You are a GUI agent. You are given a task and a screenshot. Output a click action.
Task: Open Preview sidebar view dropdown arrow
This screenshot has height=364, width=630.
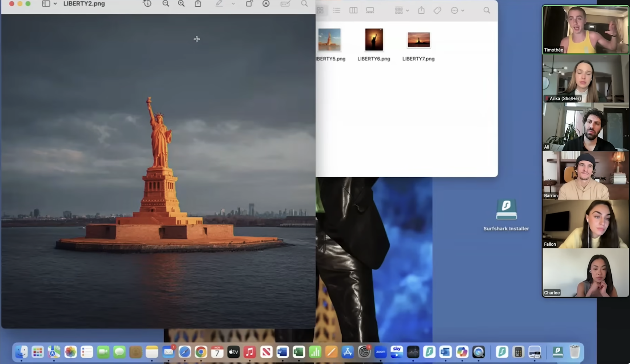point(55,4)
